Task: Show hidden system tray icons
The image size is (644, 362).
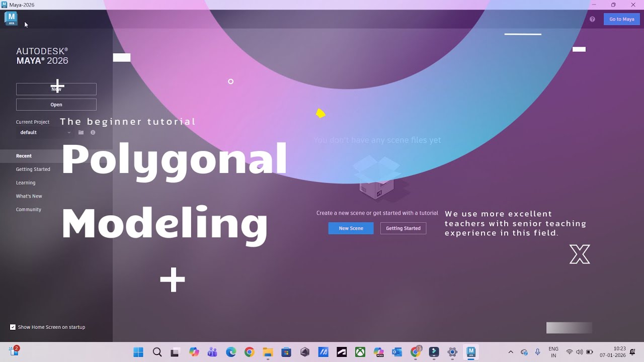Action: click(511, 352)
